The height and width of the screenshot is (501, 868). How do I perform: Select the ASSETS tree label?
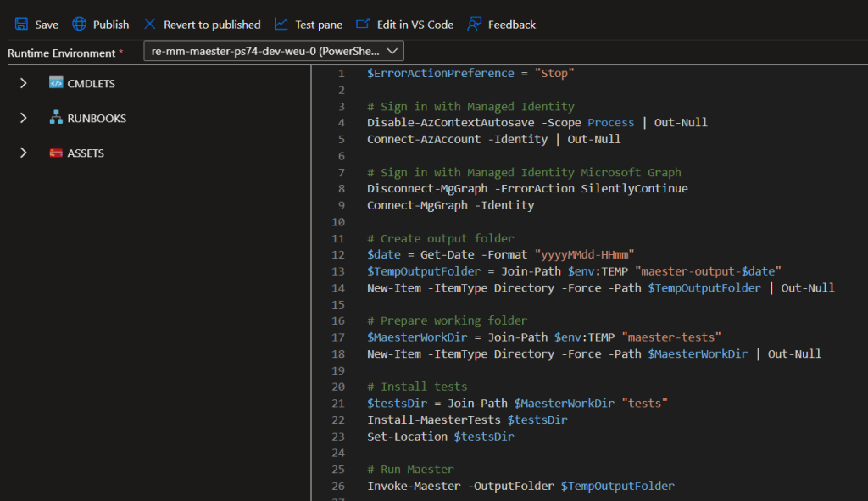pyautogui.click(x=86, y=153)
